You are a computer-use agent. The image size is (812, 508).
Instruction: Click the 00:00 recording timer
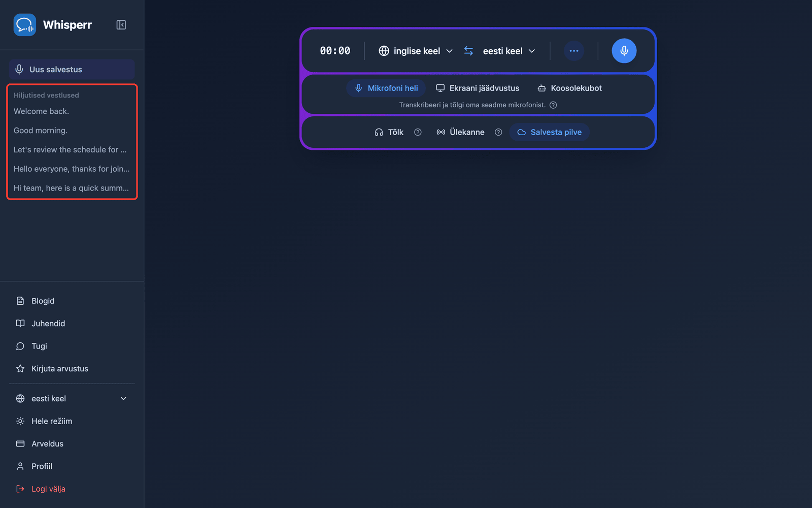[x=335, y=51]
